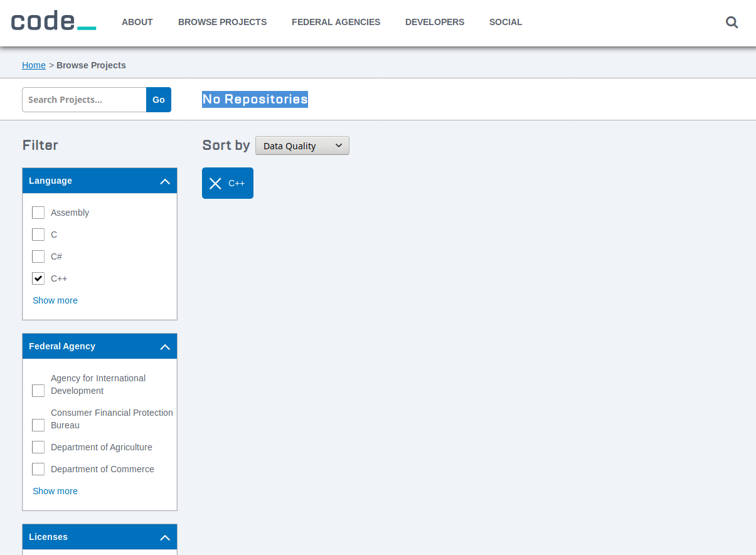Remove the C++ filter tag
The width and height of the screenshot is (756, 555).
pos(228,183)
